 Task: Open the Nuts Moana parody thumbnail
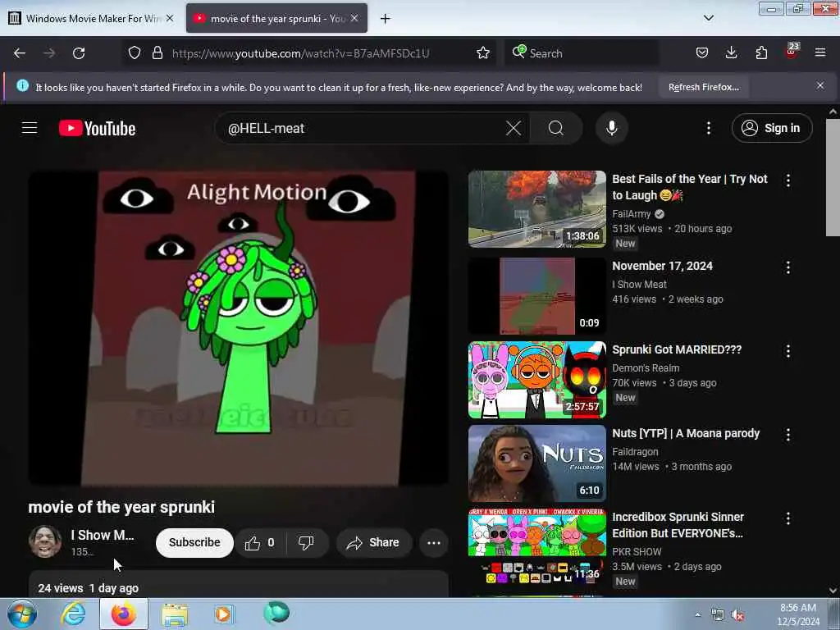point(537,463)
